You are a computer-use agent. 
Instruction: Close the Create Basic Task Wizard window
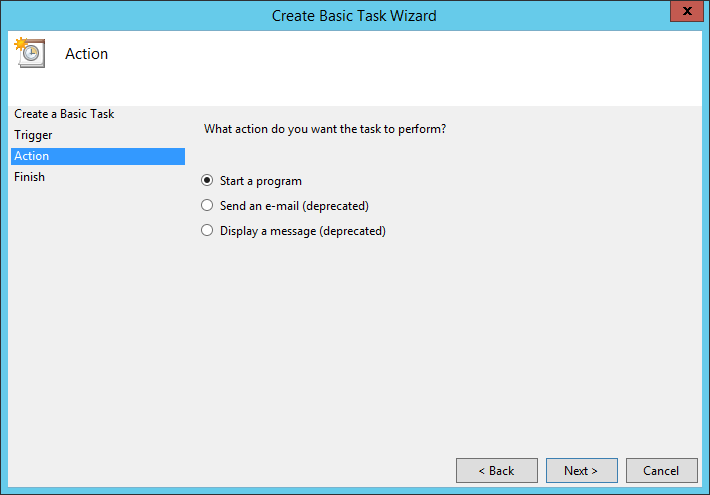686,11
